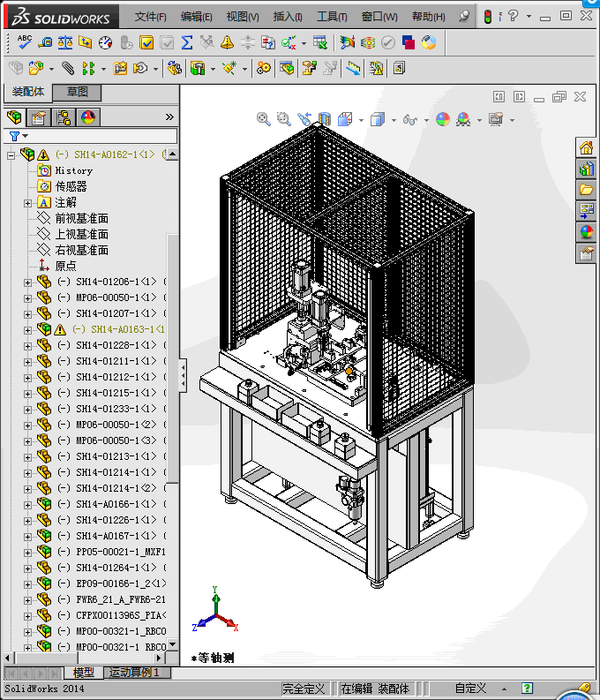Expand the 注解 annotations folder
Screen dimensions: 600x700
coord(27,203)
